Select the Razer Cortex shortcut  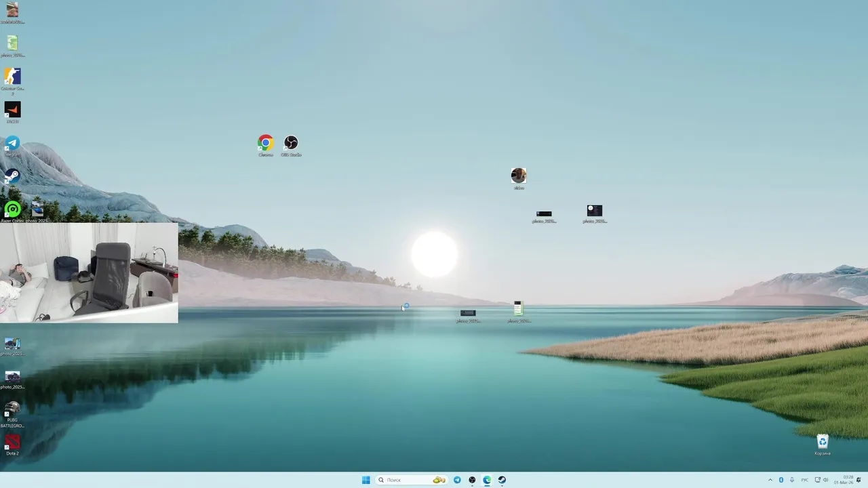click(x=12, y=212)
